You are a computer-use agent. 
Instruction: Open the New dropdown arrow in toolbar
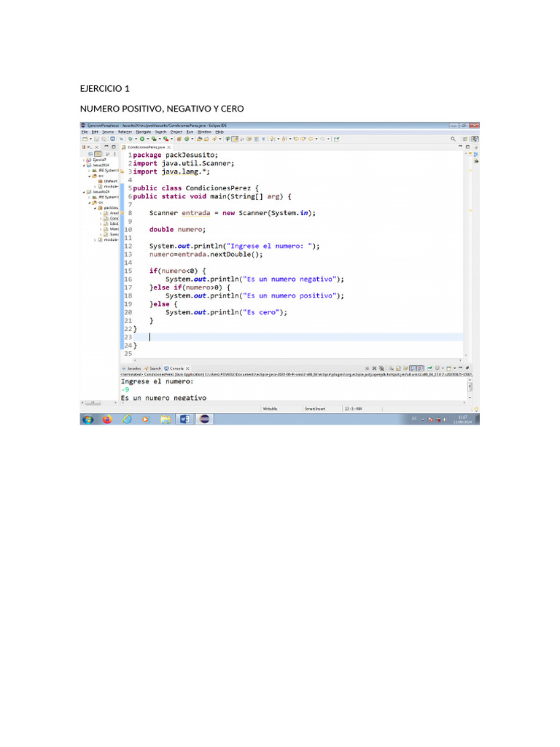pyautogui.click(x=90, y=139)
